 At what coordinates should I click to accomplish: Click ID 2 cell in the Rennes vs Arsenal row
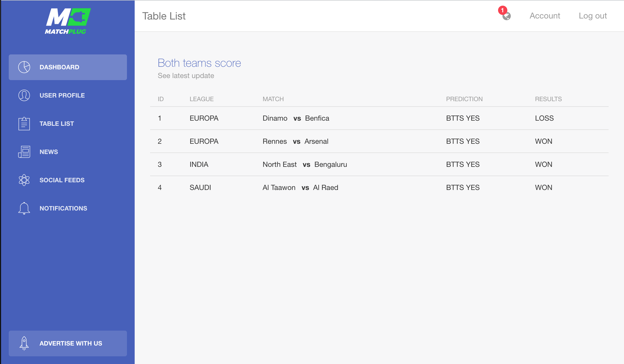(160, 141)
